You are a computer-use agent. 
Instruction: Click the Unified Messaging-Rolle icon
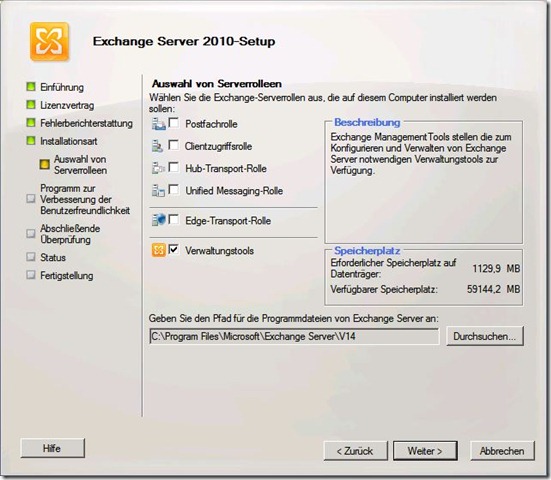point(158,190)
